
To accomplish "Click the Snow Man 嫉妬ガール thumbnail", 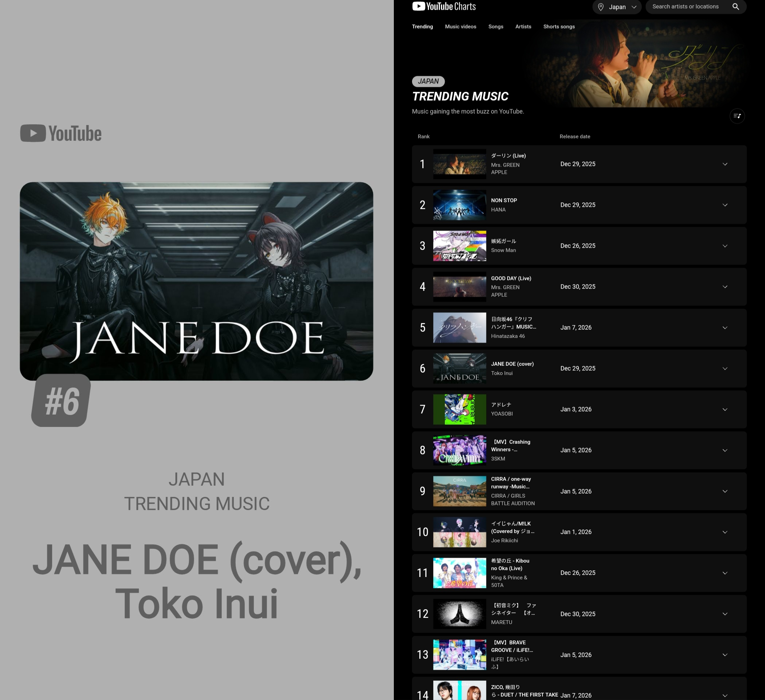I will pos(459,246).
